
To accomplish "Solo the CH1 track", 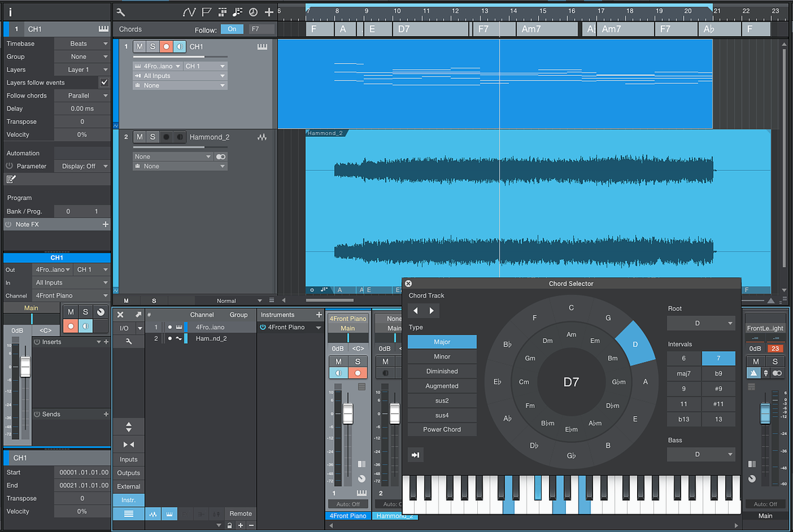I will pyautogui.click(x=152, y=47).
